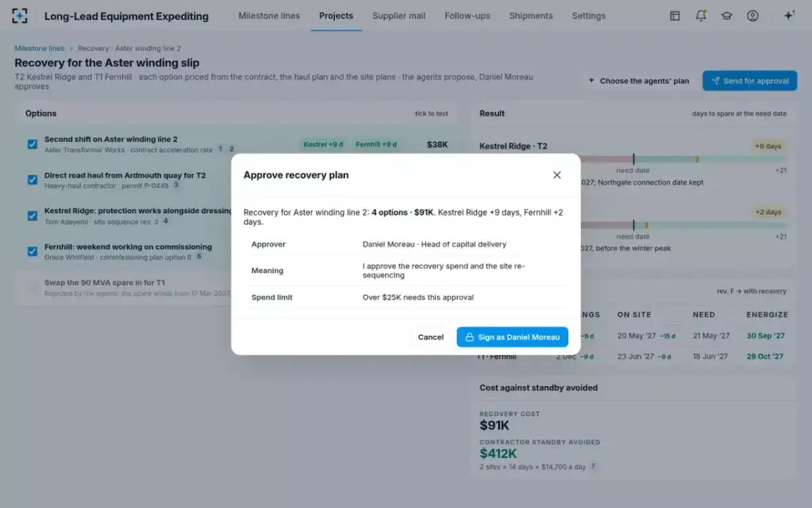Click the Send for approval button
812x508 pixels.
point(749,81)
